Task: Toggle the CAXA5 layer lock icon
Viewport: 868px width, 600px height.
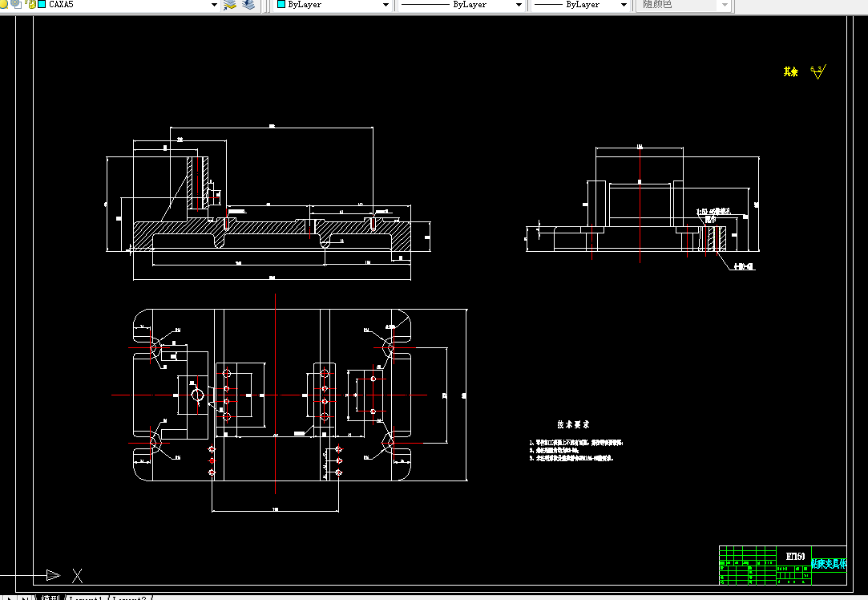Action: tap(31, 5)
